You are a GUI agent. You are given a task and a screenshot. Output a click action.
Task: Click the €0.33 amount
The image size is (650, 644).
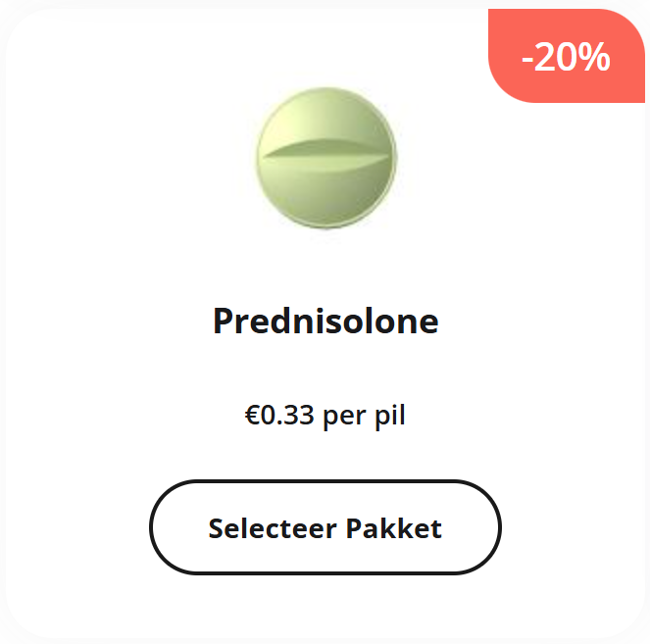[279, 415]
